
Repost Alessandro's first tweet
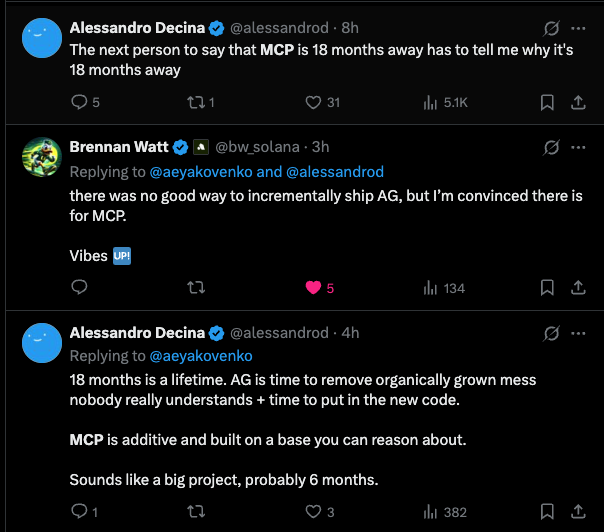[196, 101]
